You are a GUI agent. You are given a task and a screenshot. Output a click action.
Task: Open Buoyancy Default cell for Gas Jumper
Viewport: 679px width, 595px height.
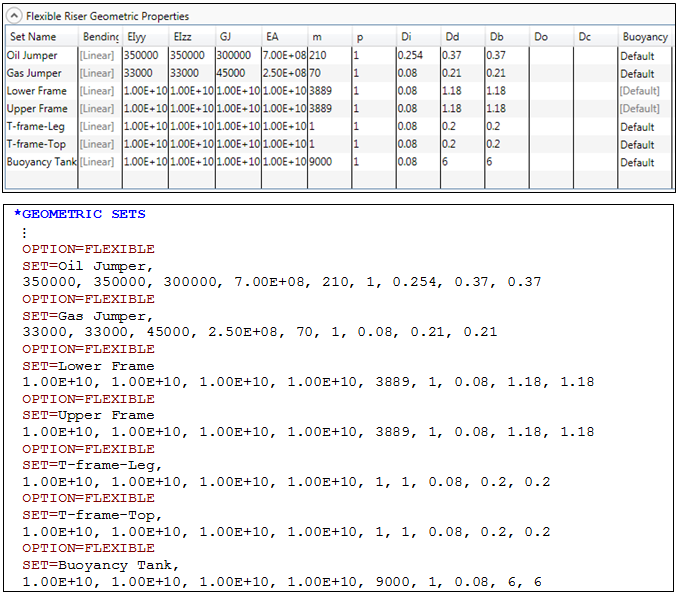pyautogui.click(x=644, y=74)
